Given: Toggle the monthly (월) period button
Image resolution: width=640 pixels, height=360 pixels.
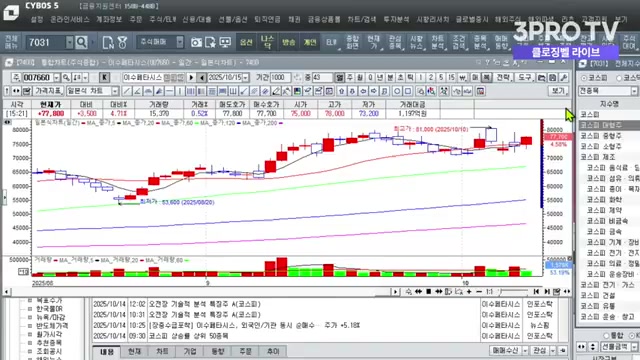Looking at the screenshot, I should (x=360, y=78).
